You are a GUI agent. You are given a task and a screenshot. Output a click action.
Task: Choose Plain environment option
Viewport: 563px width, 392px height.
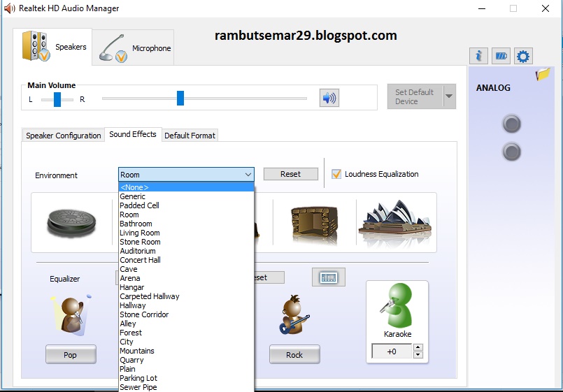pos(186,369)
